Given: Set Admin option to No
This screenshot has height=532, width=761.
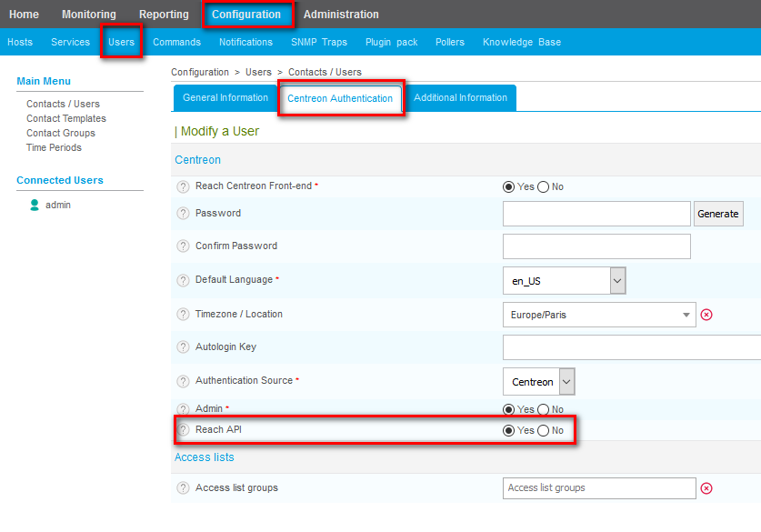Looking at the screenshot, I should click(544, 410).
